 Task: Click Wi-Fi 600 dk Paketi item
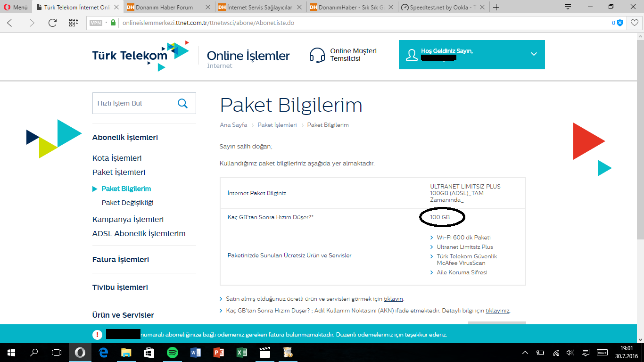[x=463, y=238]
